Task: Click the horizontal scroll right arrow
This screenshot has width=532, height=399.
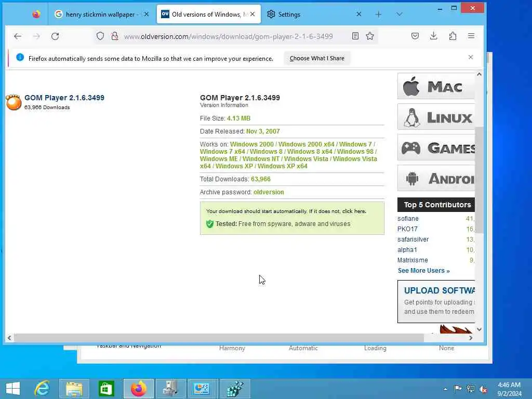Action: [x=471, y=338]
